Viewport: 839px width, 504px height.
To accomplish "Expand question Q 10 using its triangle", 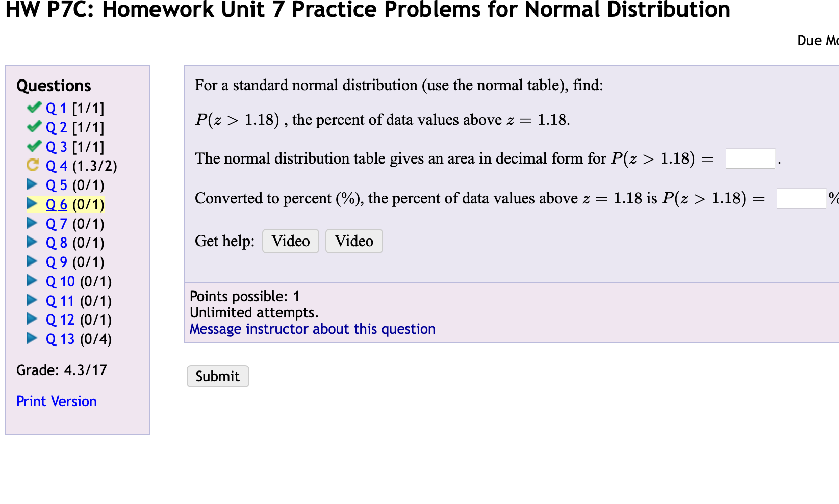I will click(x=32, y=280).
